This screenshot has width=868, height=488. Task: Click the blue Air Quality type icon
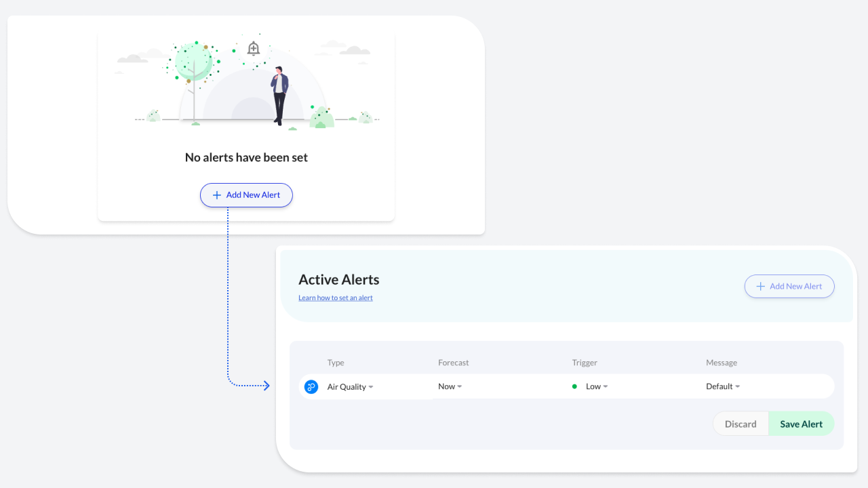[311, 387]
